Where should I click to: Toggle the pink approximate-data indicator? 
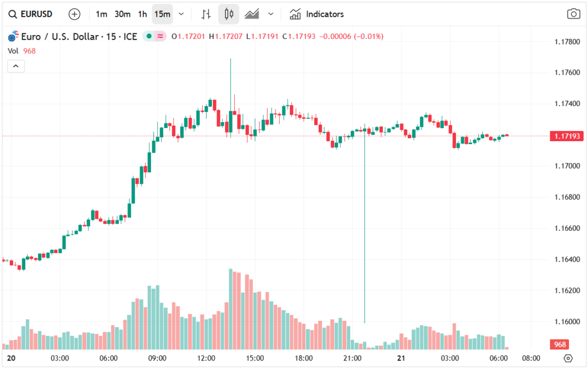coord(161,37)
